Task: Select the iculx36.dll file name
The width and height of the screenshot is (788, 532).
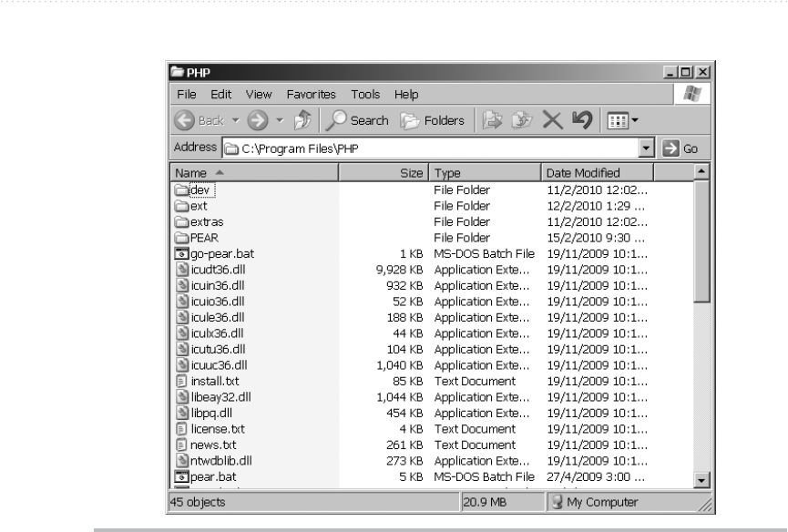Action: (x=217, y=333)
